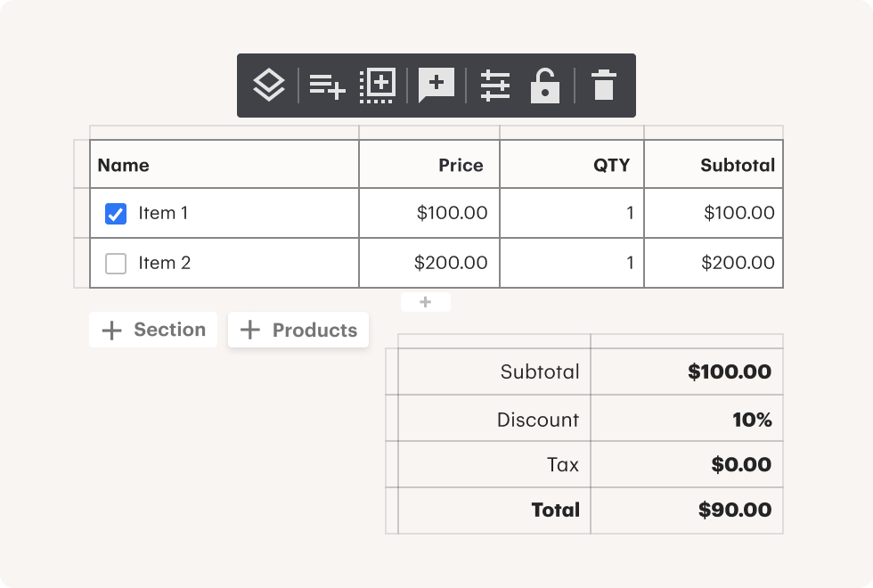Screen dimensions: 873x588
Task: Add a comment via speech bubble icon
Action: [436, 86]
